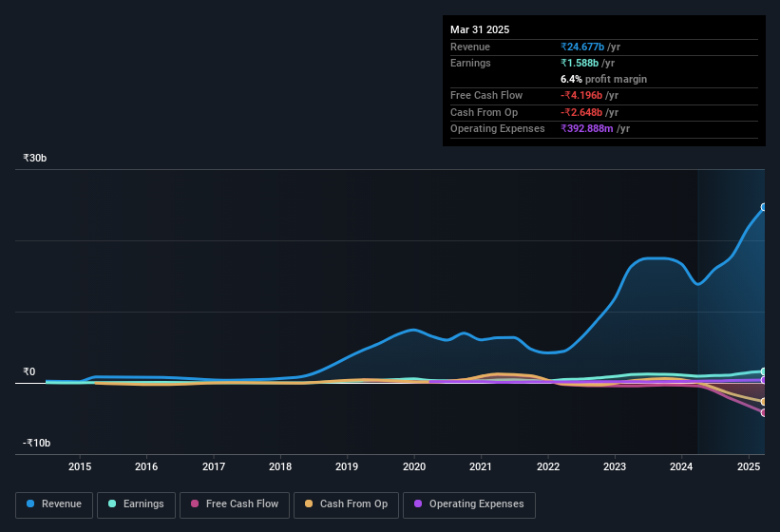The height and width of the screenshot is (532, 780).
Task: Click the Operating Expenses purple endpoint marker
Action: (764, 380)
